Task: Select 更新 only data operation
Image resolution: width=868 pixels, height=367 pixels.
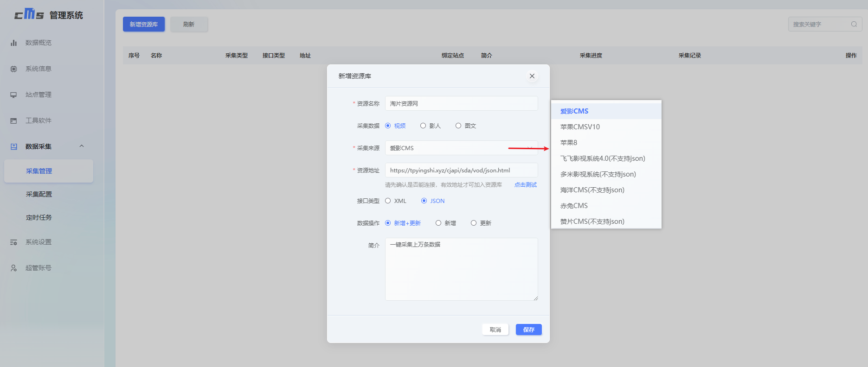Action: pyautogui.click(x=481, y=223)
